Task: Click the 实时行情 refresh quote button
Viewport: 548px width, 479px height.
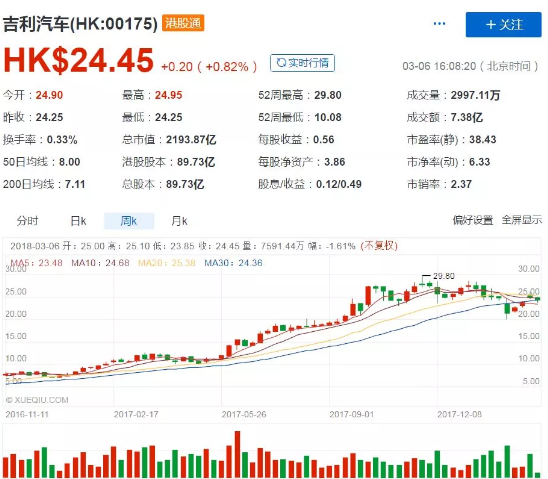Action: (302, 63)
